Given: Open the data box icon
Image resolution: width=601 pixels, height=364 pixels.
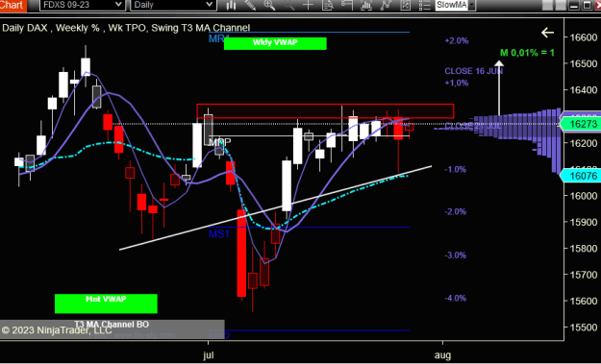Looking at the screenshot, I should click(328, 5).
